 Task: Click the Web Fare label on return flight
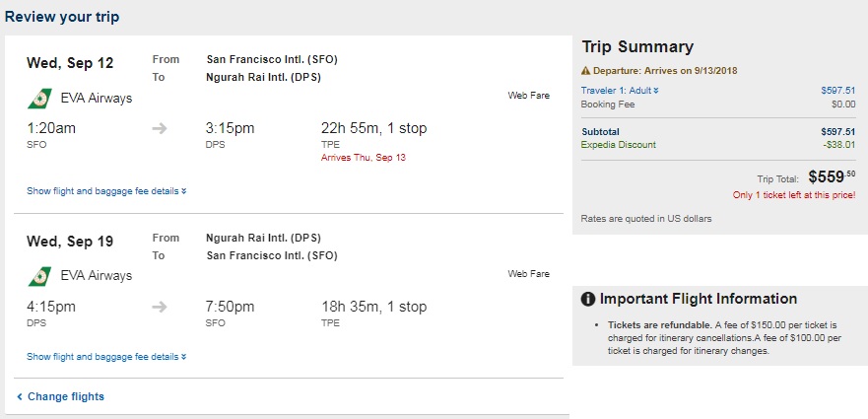529,274
